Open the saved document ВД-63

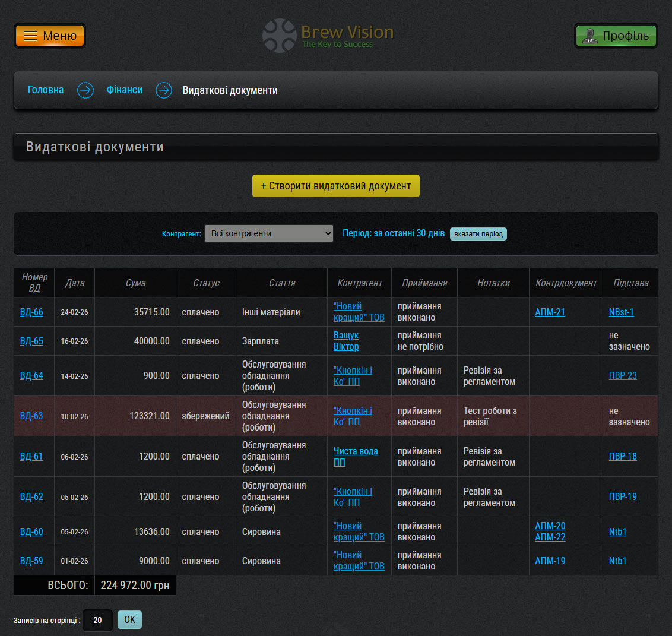click(31, 416)
